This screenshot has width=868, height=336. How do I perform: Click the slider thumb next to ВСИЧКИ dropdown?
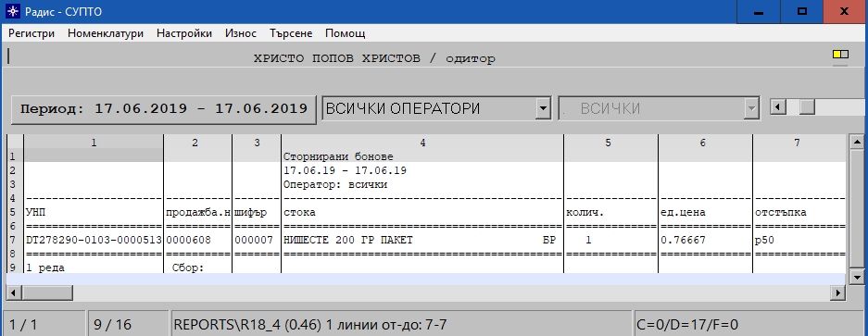pos(807,107)
